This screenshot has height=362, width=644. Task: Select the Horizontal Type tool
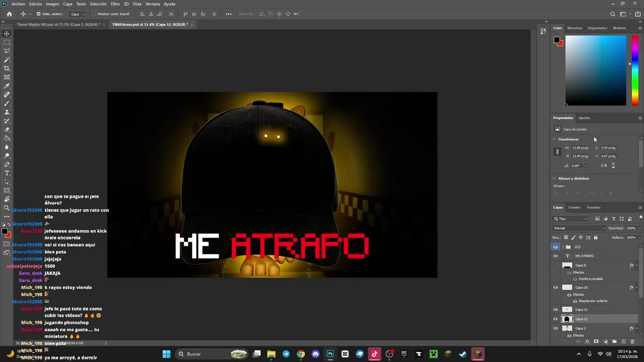7,173
